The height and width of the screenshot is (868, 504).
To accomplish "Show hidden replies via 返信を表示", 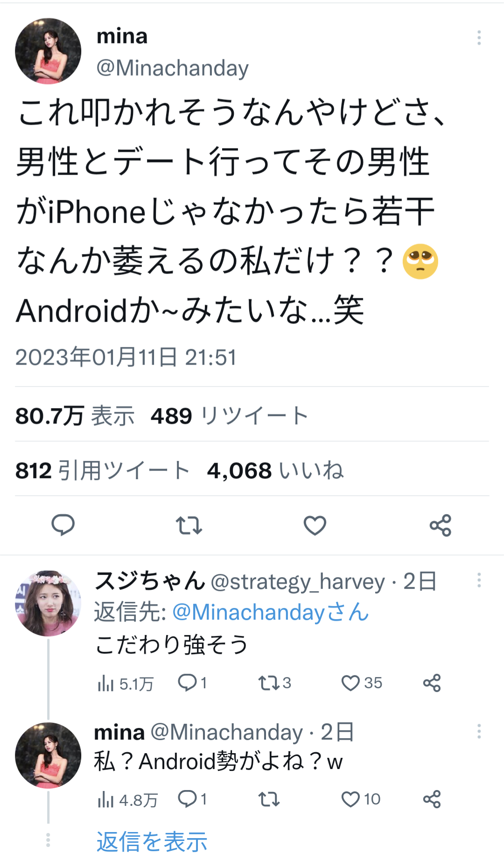I will coord(152,842).
